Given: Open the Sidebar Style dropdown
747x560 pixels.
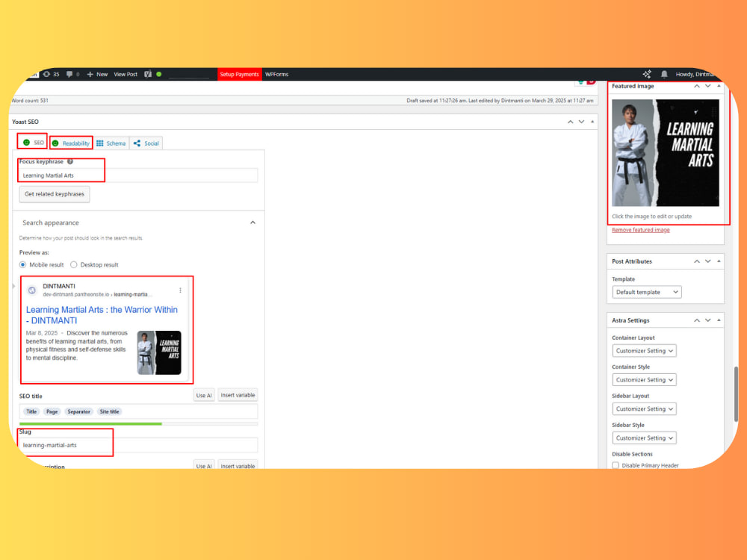Looking at the screenshot, I should [x=644, y=438].
